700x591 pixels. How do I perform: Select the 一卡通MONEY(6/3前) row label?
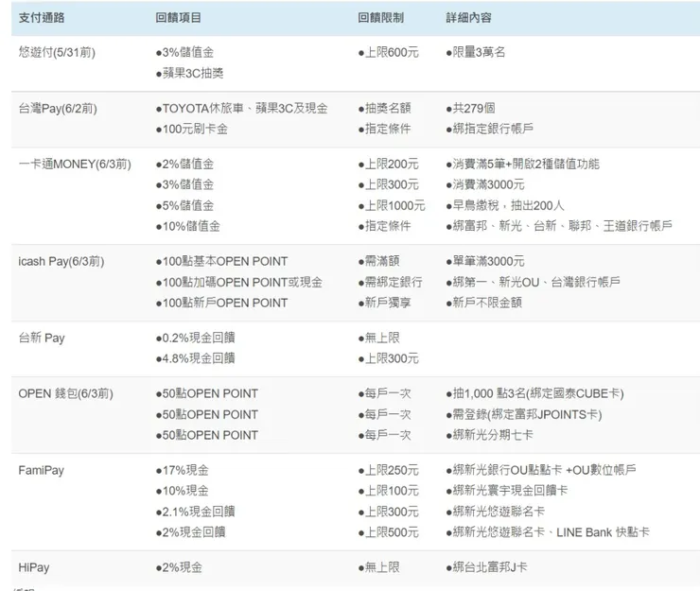pyautogui.click(x=75, y=165)
